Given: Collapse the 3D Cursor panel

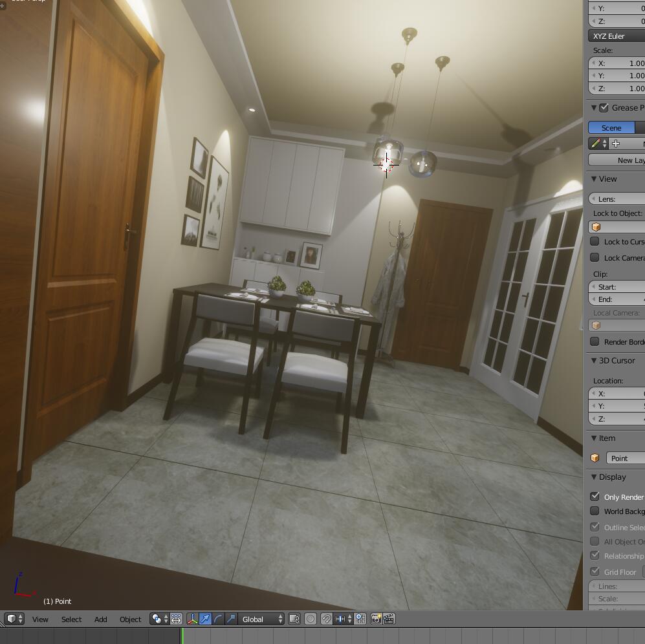Looking at the screenshot, I should click(594, 360).
